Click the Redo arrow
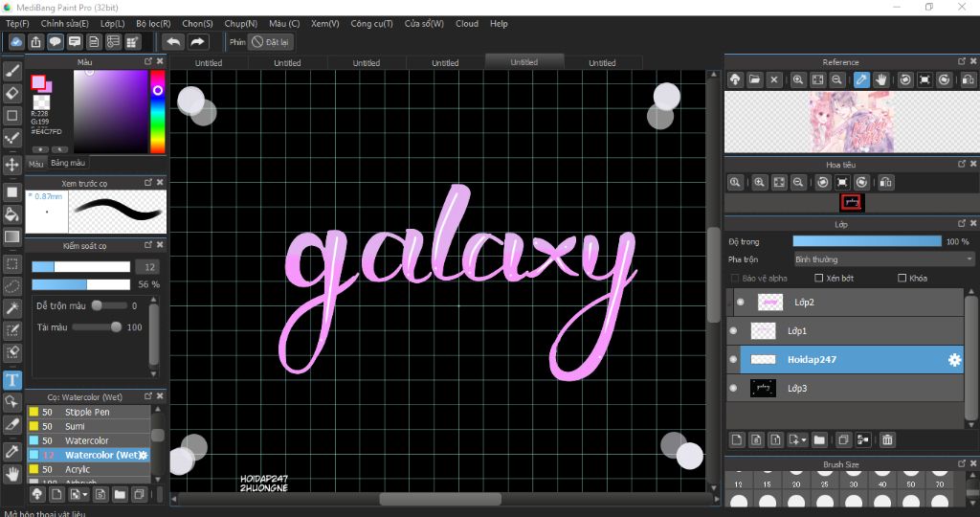 (197, 42)
